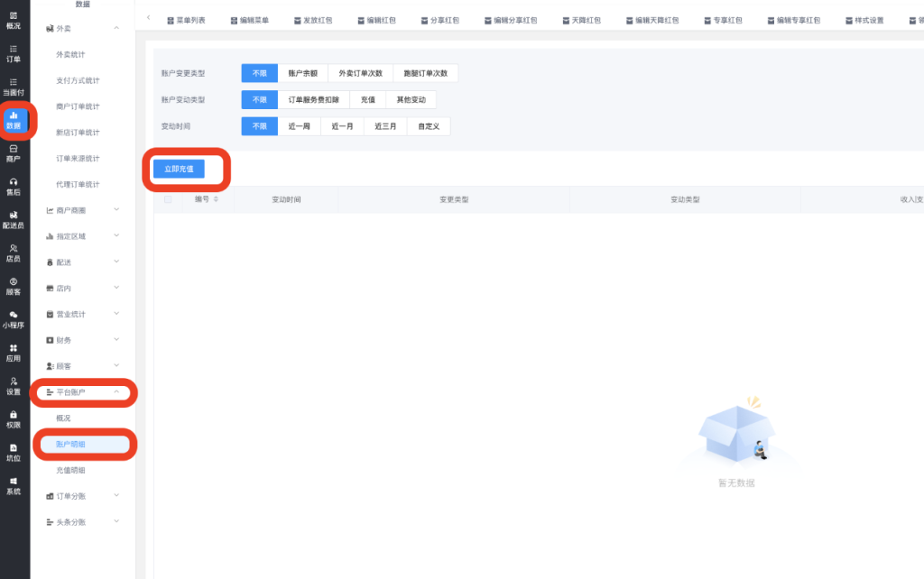Open the 订单 section in left sidebar
Image resolution: width=924 pixels, height=579 pixels.
point(14,53)
